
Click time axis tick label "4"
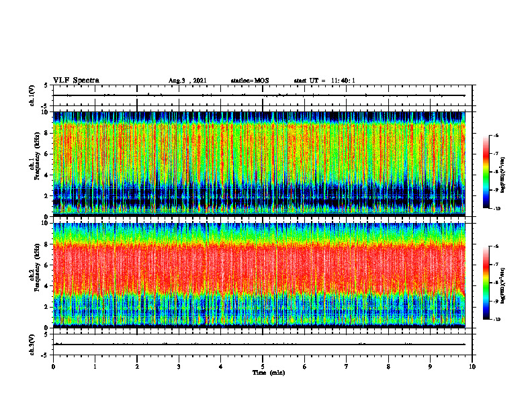point(221,367)
